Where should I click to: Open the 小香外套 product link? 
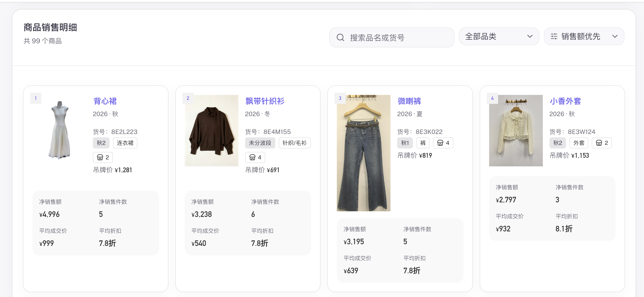[x=565, y=101]
